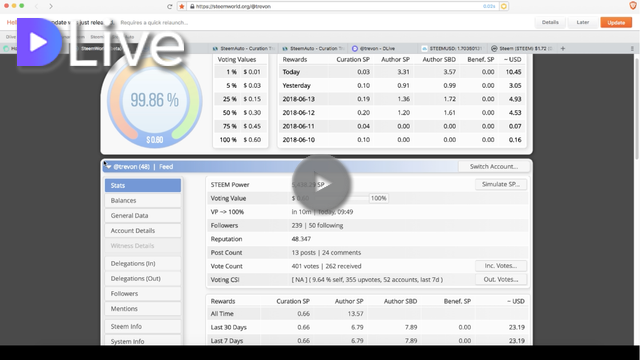Click the Update button in the notification bar
The image size is (640, 360).
[x=616, y=22]
